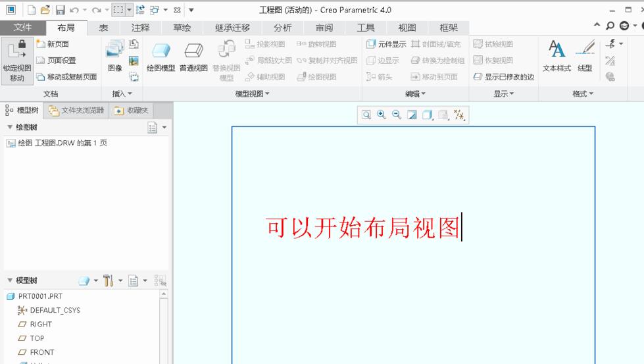Click the 元件显示 component display button
This screenshot has height=364, width=644.
tap(385, 44)
